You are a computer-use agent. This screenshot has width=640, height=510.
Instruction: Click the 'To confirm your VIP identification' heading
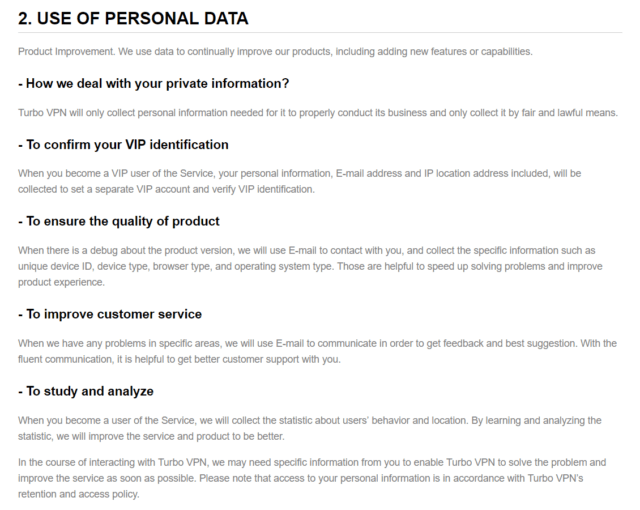[x=123, y=145]
